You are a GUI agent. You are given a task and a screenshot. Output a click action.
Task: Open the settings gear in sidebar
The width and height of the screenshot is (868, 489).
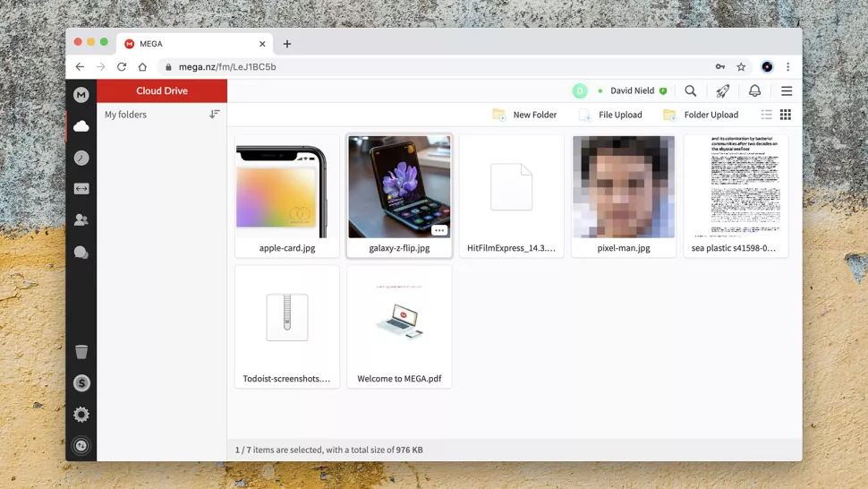(81, 415)
